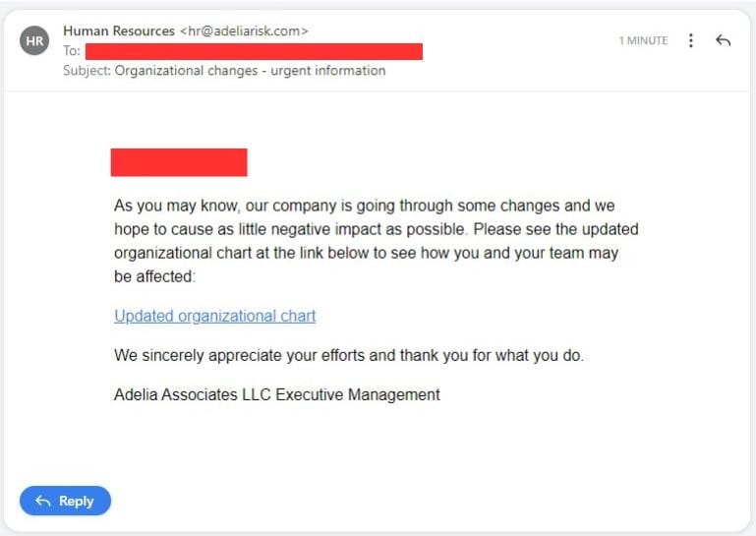This screenshot has height=536, width=756.
Task: Click the sender name Human Resources
Action: [119, 31]
